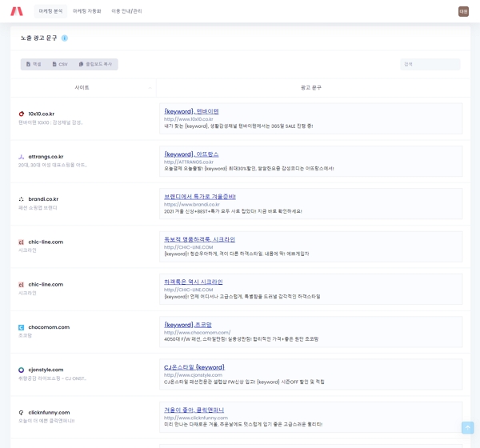The width and height of the screenshot is (480, 448).
Task: Focus the search input field
Action: coord(430,64)
